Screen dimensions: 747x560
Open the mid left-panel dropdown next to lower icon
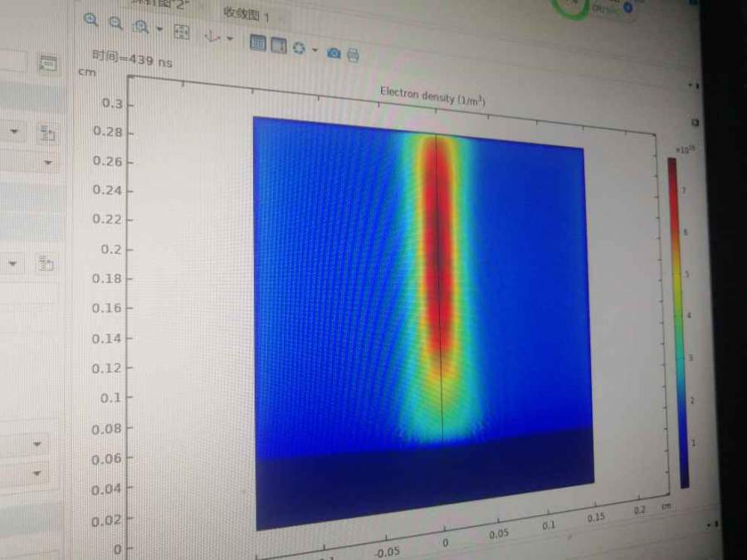[x=12, y=263]
